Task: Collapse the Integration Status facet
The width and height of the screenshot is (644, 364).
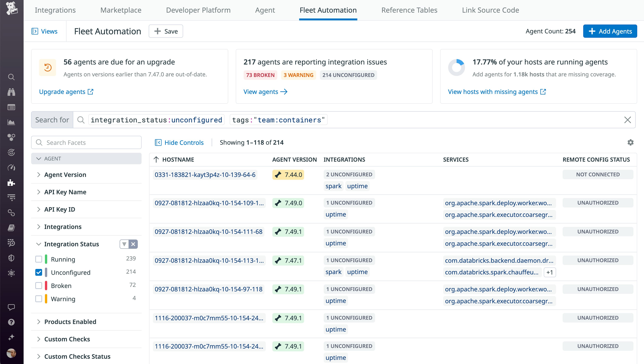Action: point(39,244)
